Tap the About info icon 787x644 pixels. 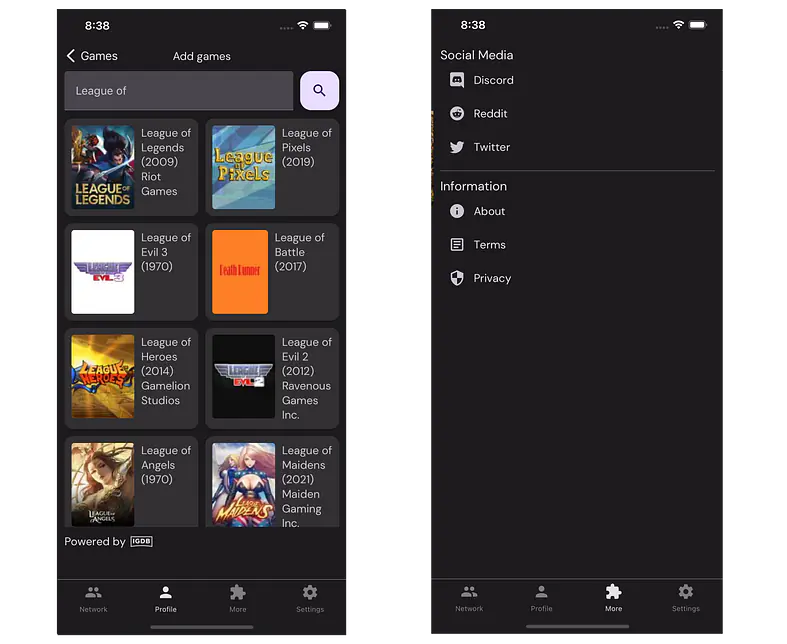point(457,211)
